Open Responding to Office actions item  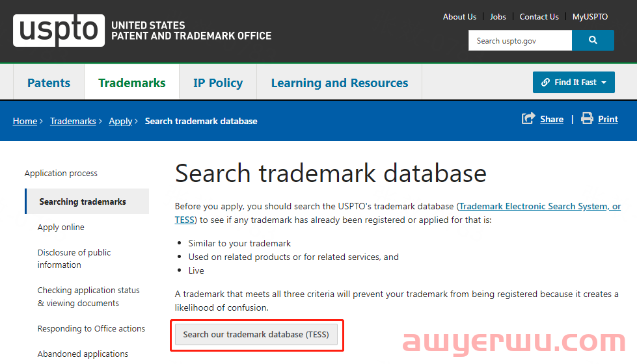(91, 329)
